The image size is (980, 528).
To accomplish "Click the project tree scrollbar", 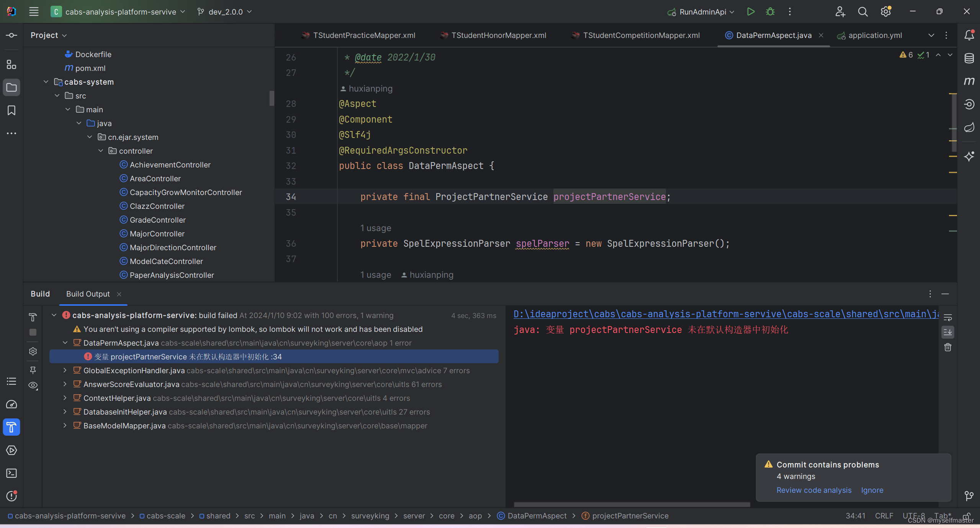I will tap(272, 98).
